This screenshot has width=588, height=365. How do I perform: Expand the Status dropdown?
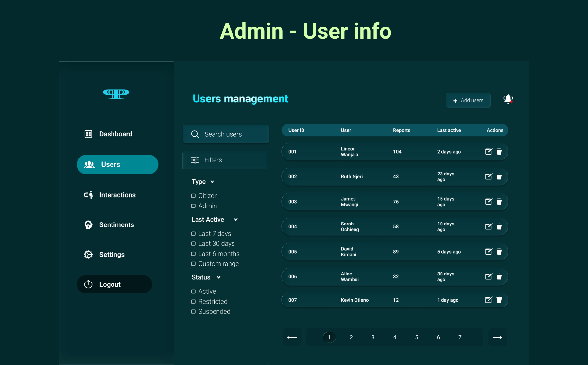(x=218, y=277)
